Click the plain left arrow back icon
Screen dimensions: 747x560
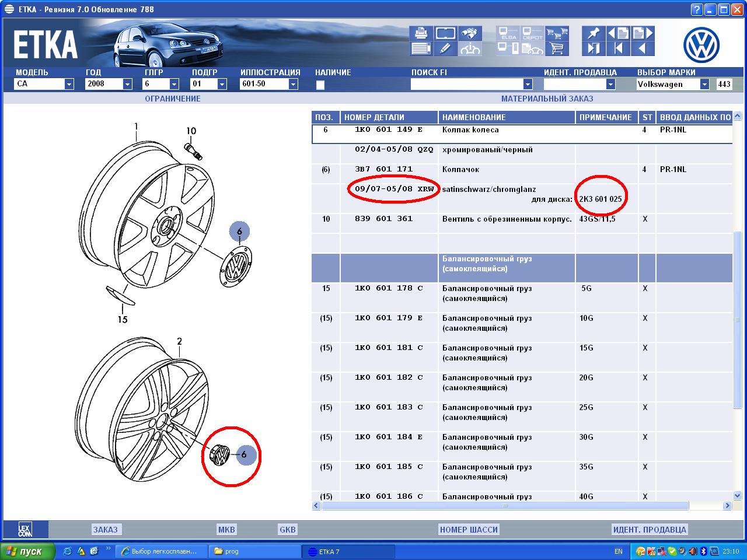pos(643,49)
